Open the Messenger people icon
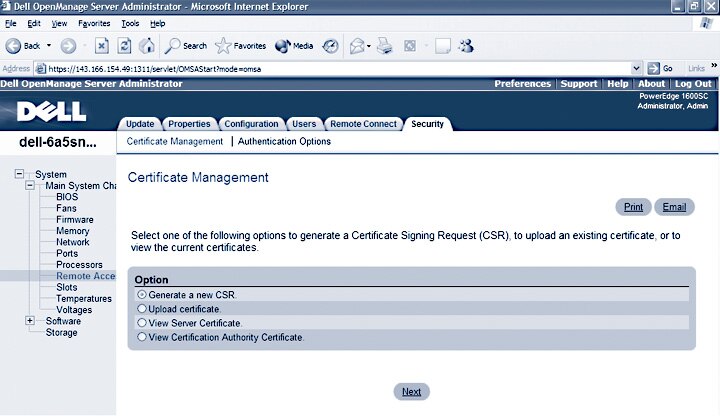This screenshot has width=720, height=416. coord(466,46)
